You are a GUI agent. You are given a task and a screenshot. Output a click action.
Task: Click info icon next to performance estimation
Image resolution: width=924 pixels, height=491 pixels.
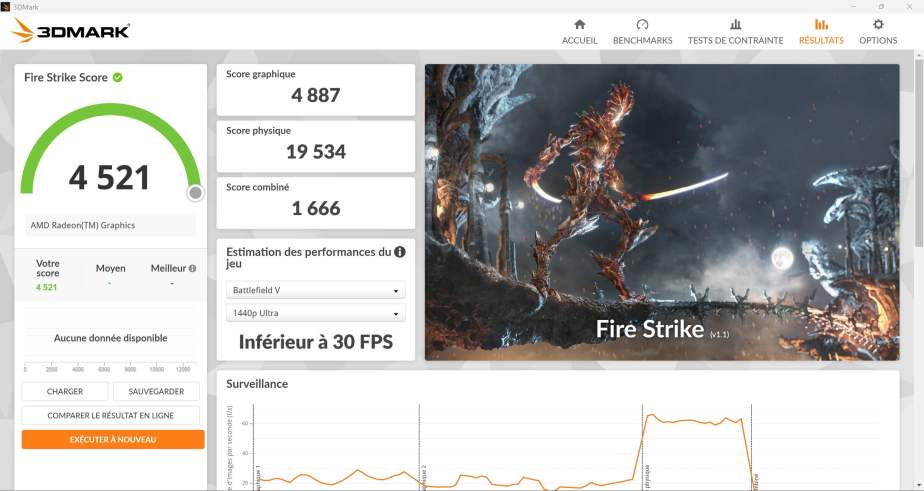(400, 252)
